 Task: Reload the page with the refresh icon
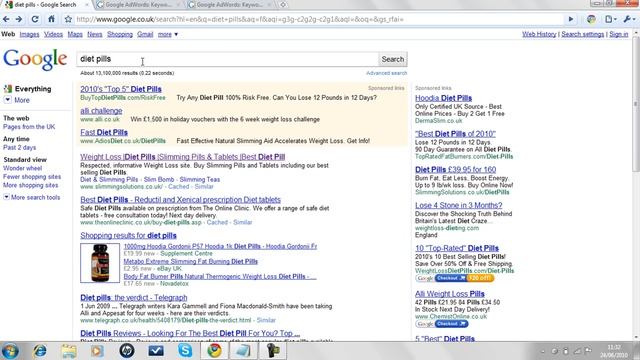pyautogui.click(x=35, y=19)
